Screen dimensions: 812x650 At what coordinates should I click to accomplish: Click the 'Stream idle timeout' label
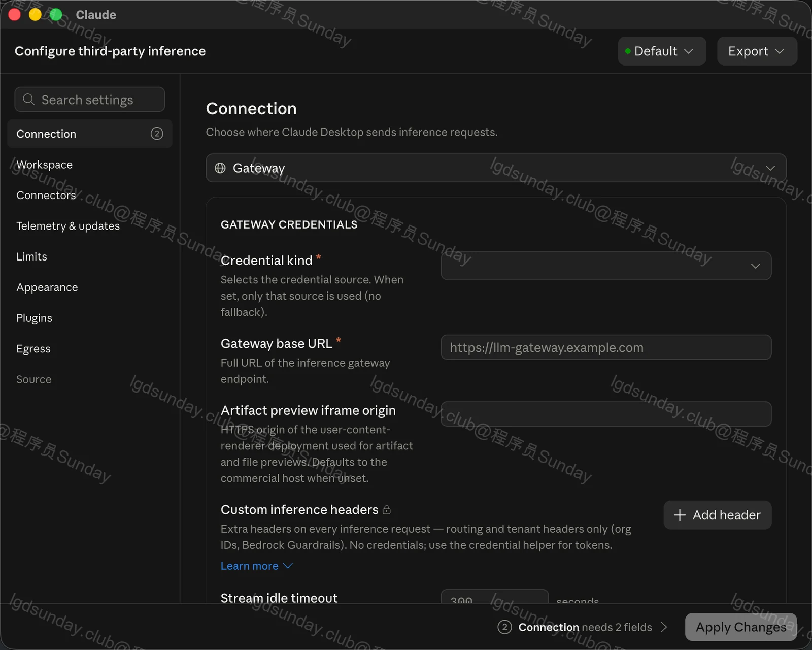click(x=279, y=598)
